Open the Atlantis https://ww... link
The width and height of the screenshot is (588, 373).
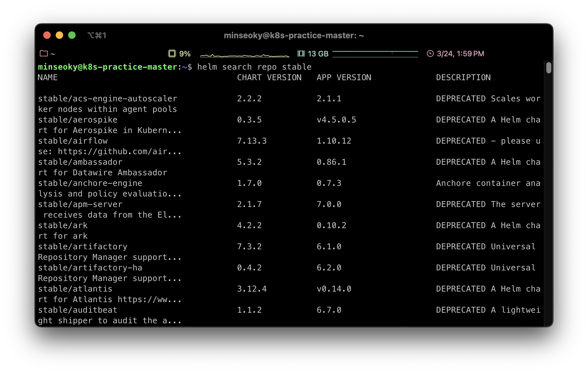tap(149, 299)
